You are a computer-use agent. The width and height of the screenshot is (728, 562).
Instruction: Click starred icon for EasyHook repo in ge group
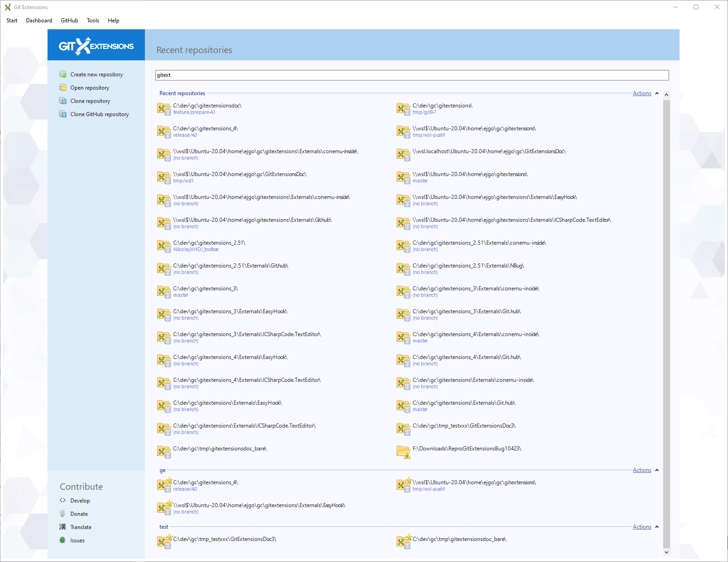[165, 508]
